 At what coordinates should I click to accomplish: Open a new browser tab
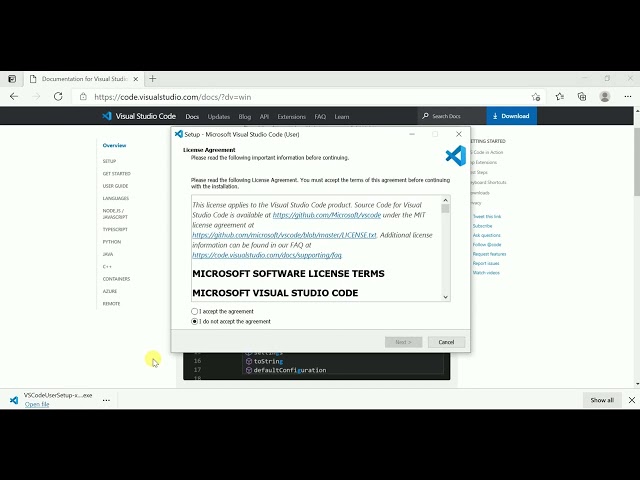pos(153,79)
